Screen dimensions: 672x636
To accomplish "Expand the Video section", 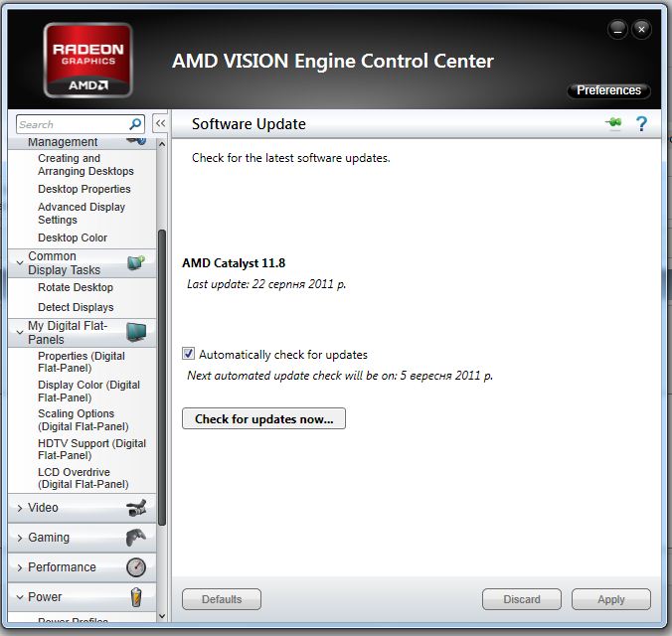I will [x=20, y=508].
